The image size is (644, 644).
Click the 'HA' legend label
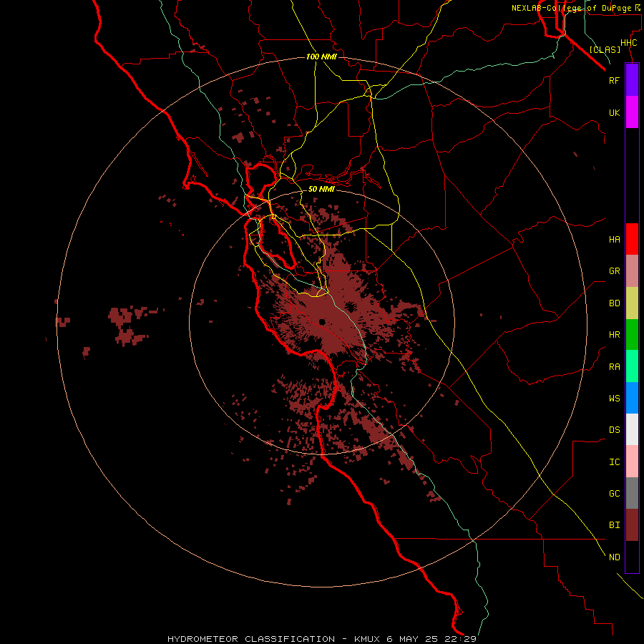pyautogui.click(x=614, y=239)
